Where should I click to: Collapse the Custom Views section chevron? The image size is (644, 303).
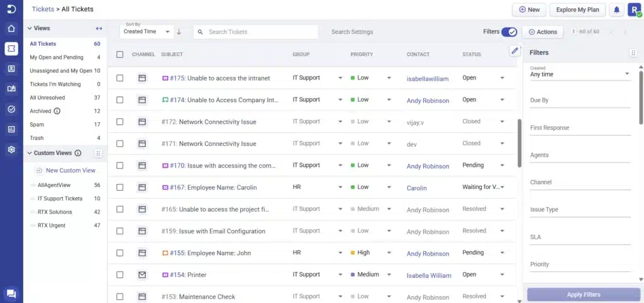pyautogui.click(x=30, y=153)
